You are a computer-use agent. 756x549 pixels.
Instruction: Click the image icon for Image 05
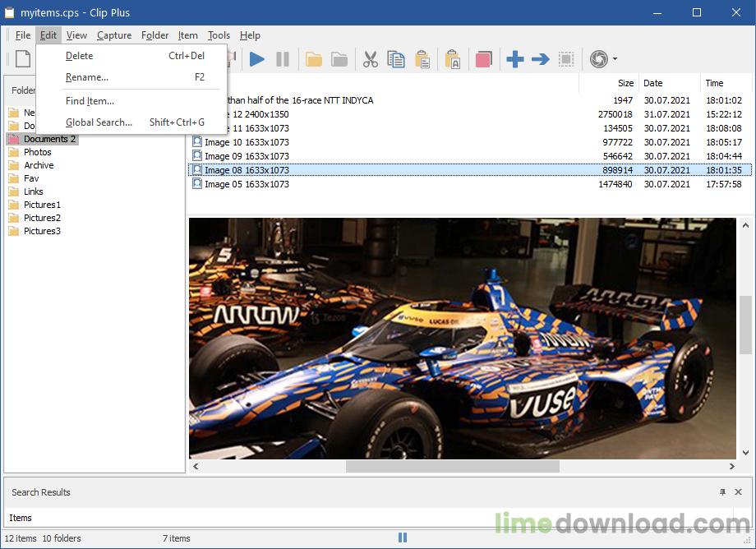click(196, 183)
